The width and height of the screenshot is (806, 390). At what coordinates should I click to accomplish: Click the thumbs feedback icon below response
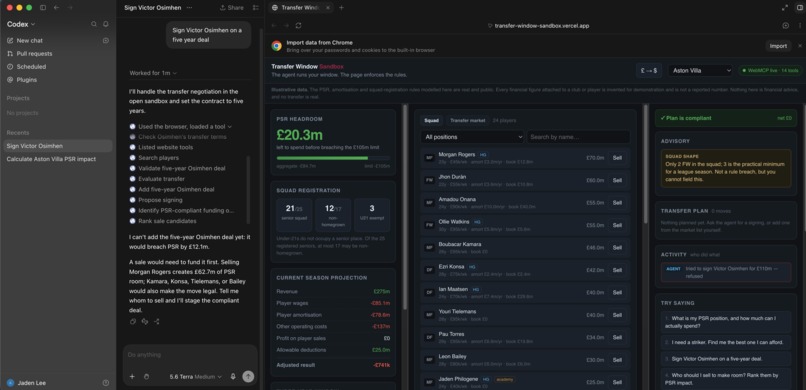coord(144,321)
